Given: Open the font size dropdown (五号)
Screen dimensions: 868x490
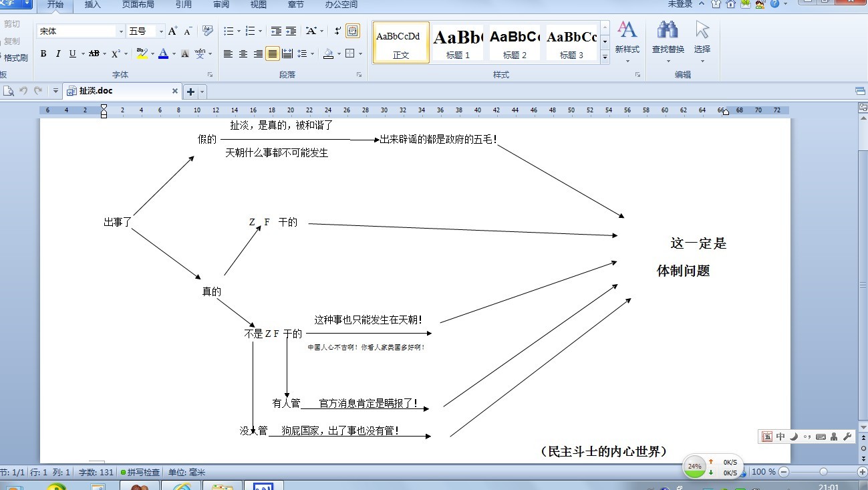Looking at the screenshot, I should click(161, 31).
